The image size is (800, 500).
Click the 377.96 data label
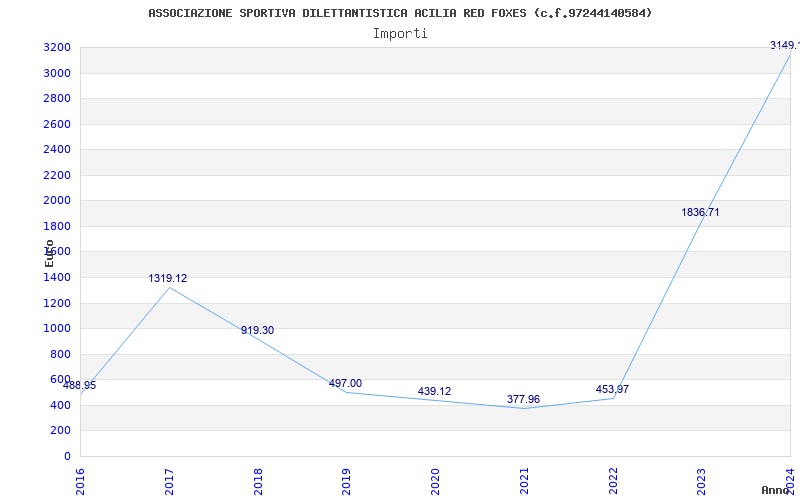tap(523, 399)
